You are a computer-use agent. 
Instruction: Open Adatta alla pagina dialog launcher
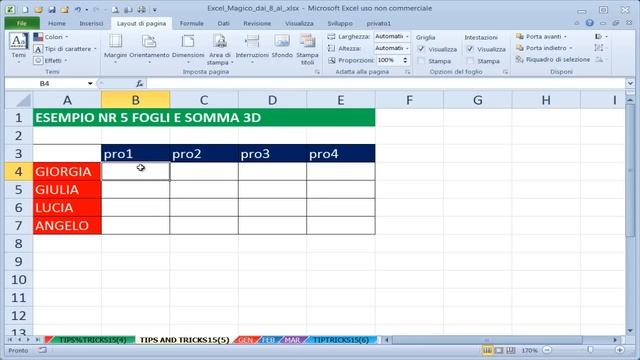point(407,72)
